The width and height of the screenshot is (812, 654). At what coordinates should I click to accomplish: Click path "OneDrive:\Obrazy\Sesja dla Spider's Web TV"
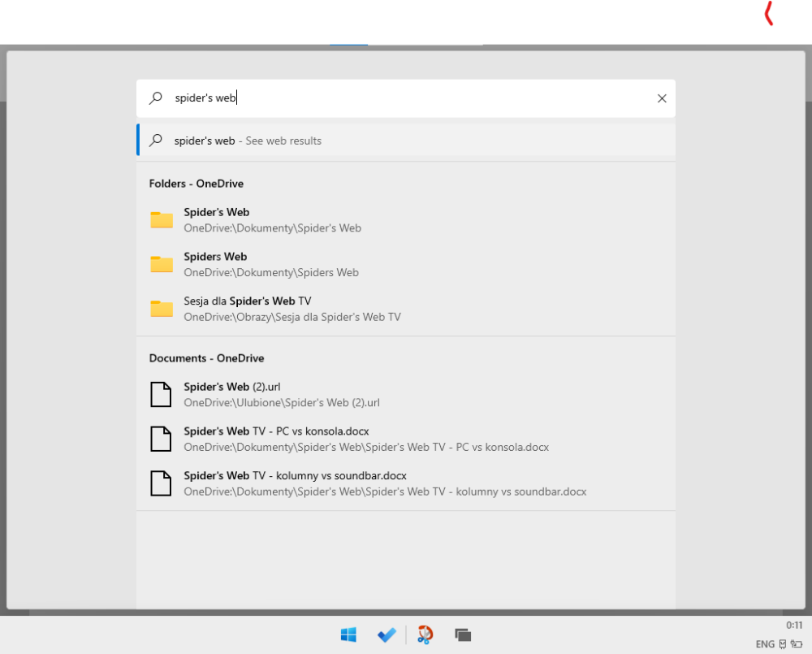click(292, 317)
